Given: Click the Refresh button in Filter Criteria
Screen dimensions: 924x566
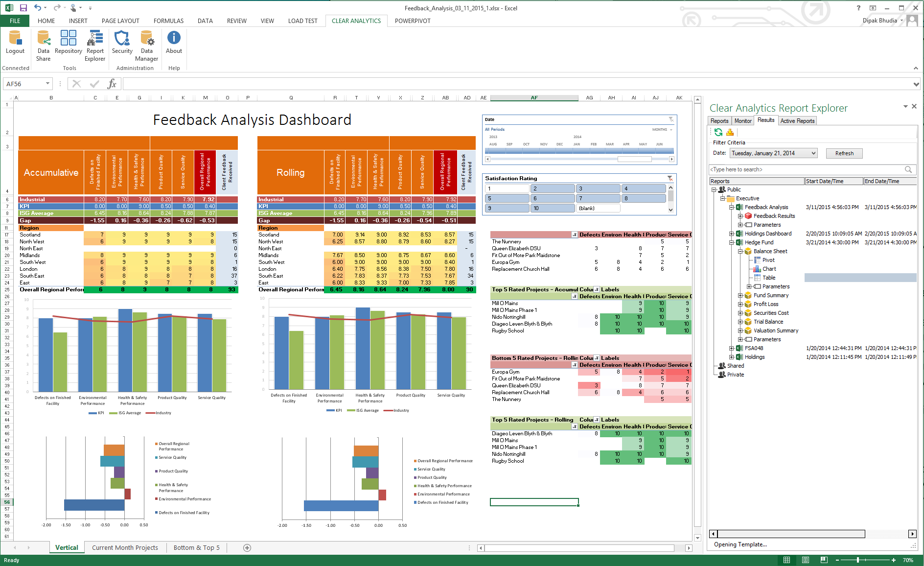Looking at the screenshot, I should (844, 153).
